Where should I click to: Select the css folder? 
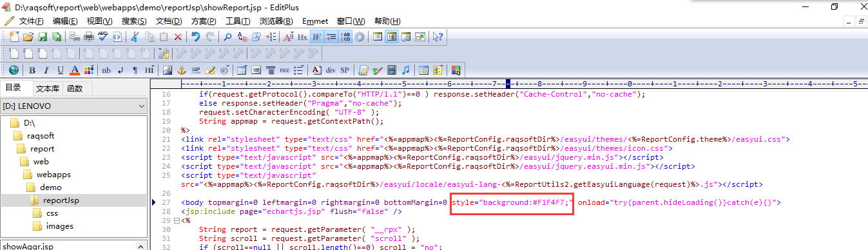pyautogui.click(x=52, y=213)
